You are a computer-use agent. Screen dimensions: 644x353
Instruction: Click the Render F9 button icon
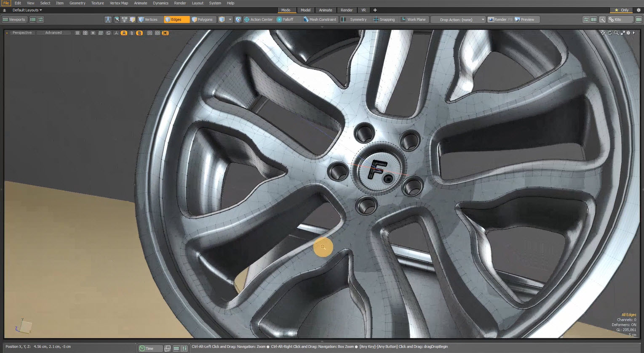pyautogui.click(x=491, y=19)
